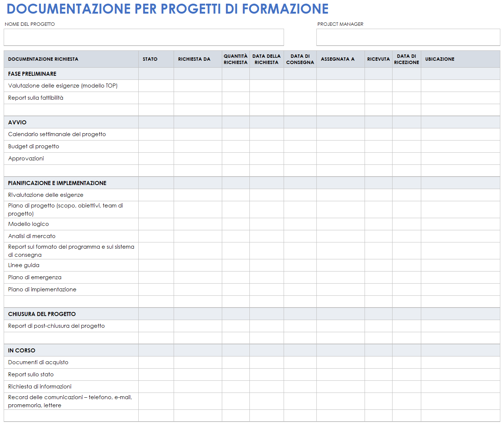Click 'Approvazioni' cell
This screenshot has height=426, width=504.
point(71,159)
